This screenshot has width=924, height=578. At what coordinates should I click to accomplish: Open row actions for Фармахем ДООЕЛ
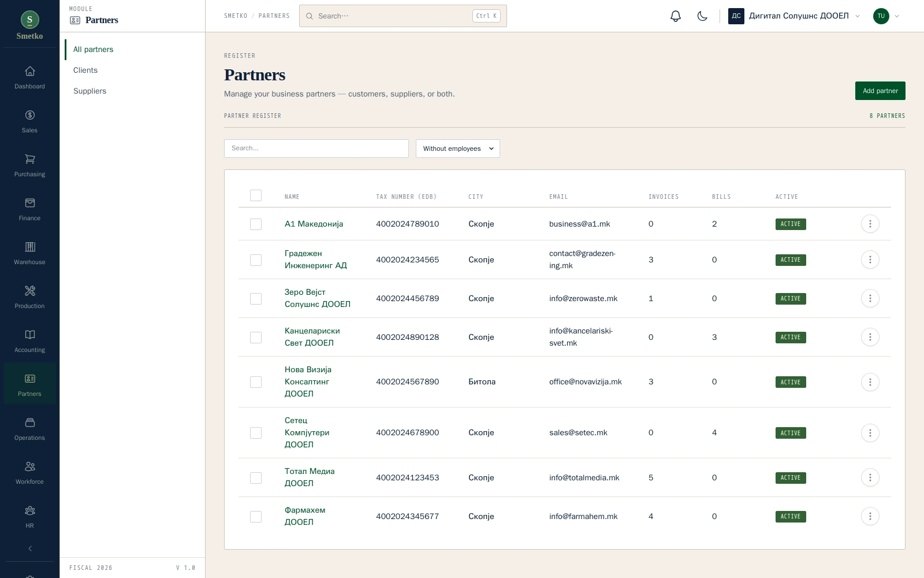(870, 516)
